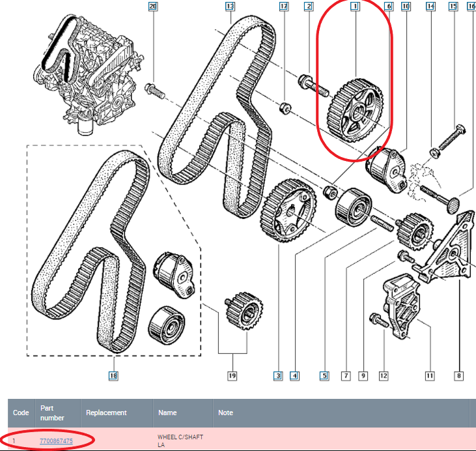Select callout label 17 at the top
476x451 pixels.
(284, 7)
